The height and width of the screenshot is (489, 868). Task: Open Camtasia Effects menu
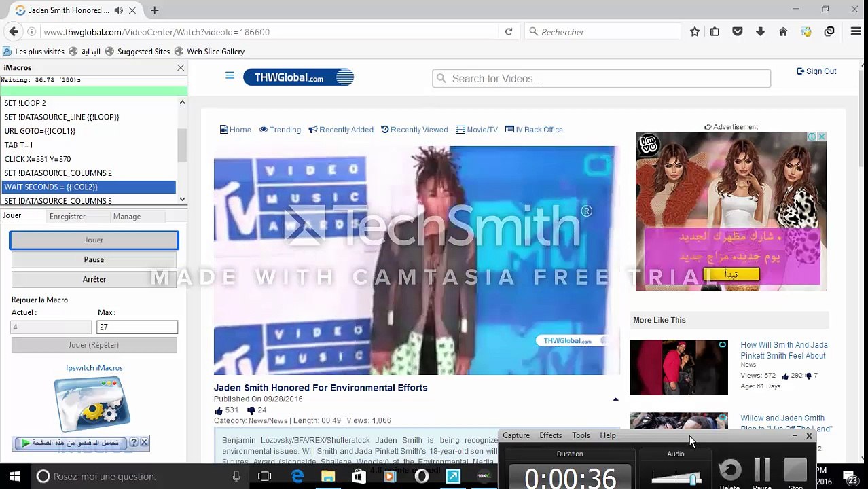[x=551, y=435]
